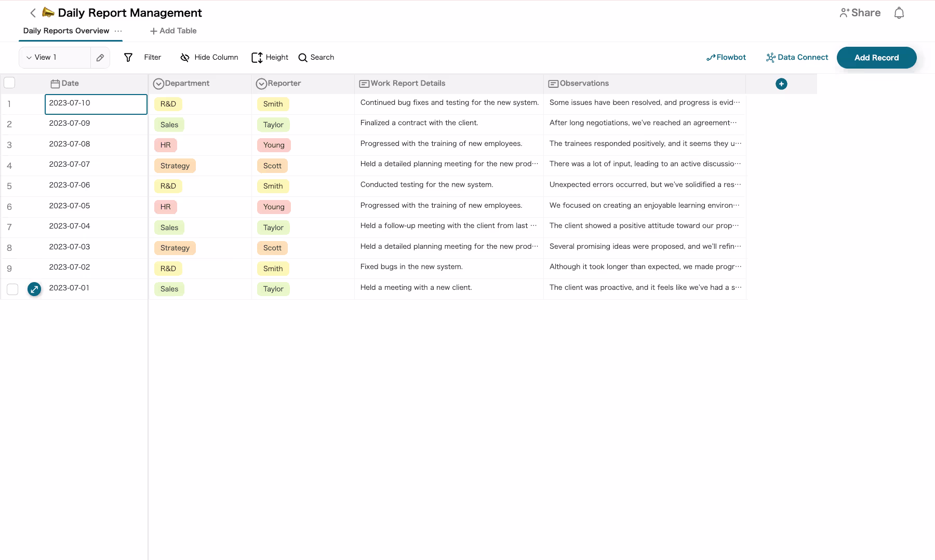Click the Add Record button

[x=876, y=57]
